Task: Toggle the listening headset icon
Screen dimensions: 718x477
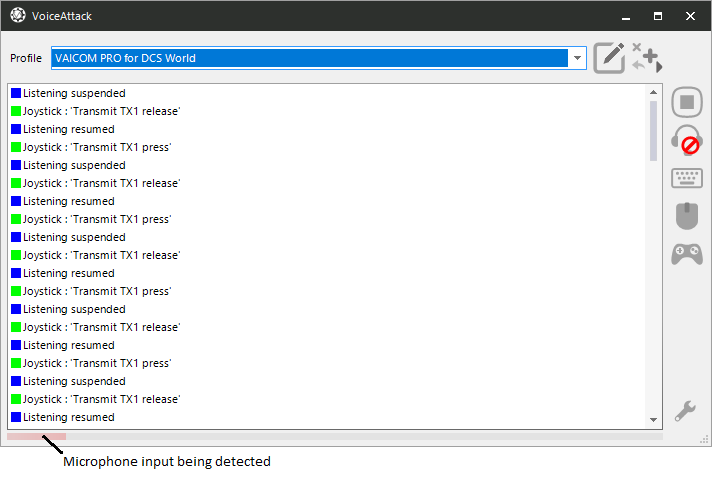Action: pyautogui.click(x=687, y=140)
